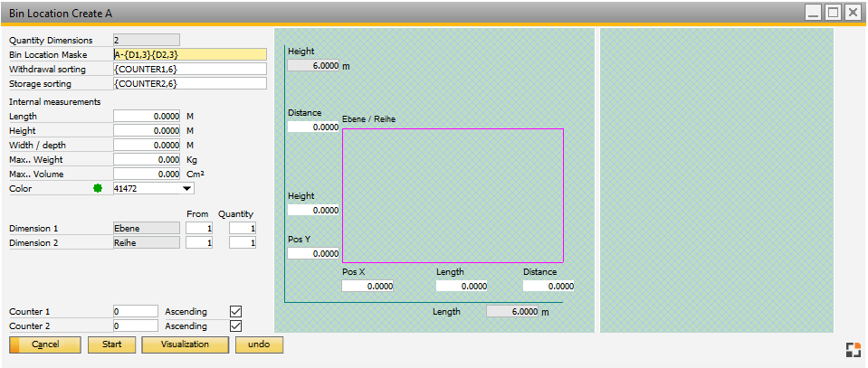Minimize the Bin Location Create window
The image size is (868, 368).
[x=814, y=13]
